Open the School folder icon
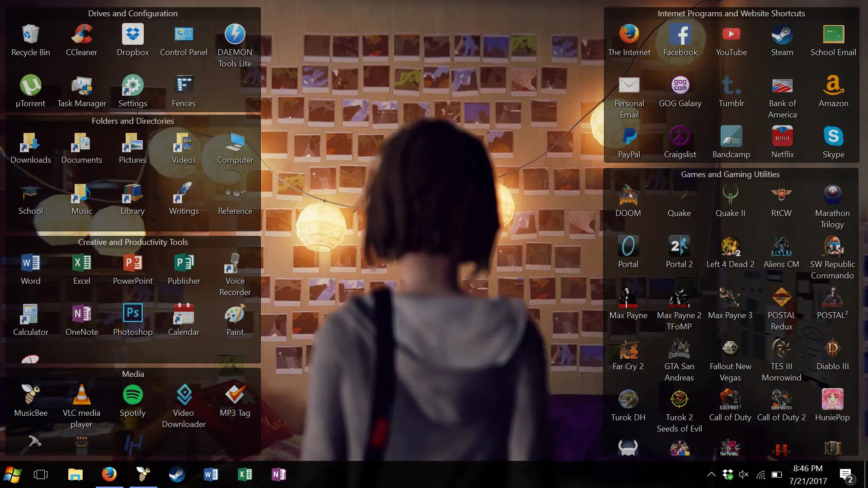 click(30, 199)
